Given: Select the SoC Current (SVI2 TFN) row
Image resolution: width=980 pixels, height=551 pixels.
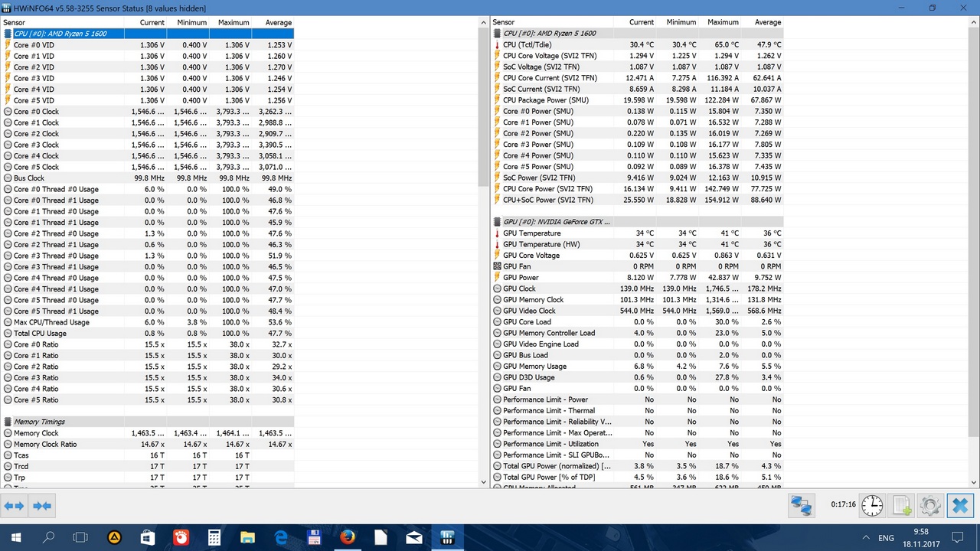Looking at the screenshot, I should point(637,89).
